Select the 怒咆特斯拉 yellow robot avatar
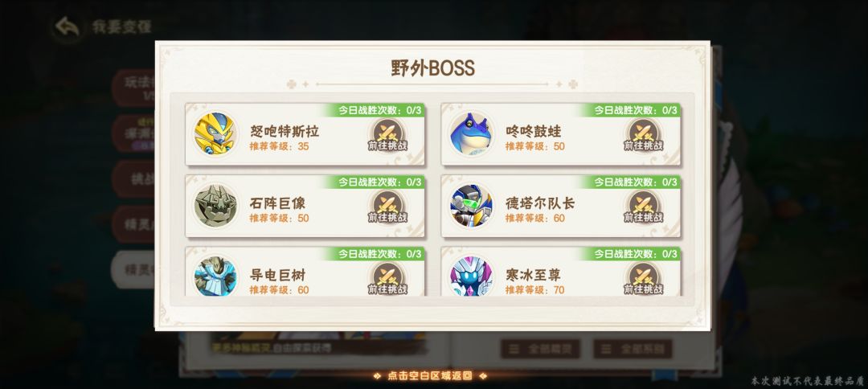 coord(215,134)
